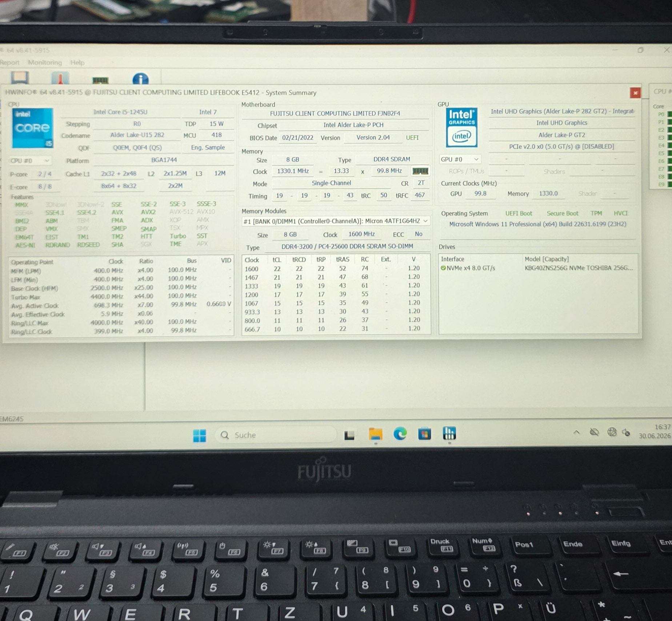The image size is (672, 621).
Task: Select the NVMe x4 8.0 GT/s drive row
Action: (538, 268)
